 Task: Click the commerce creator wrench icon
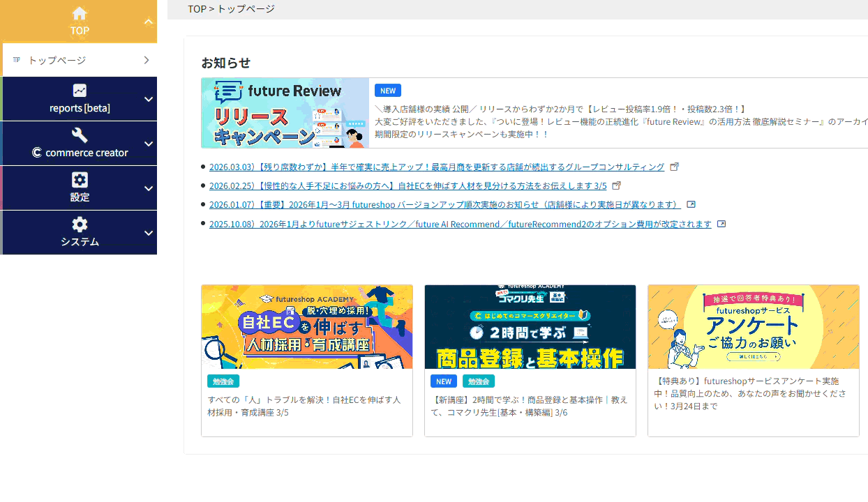point(80,135)
